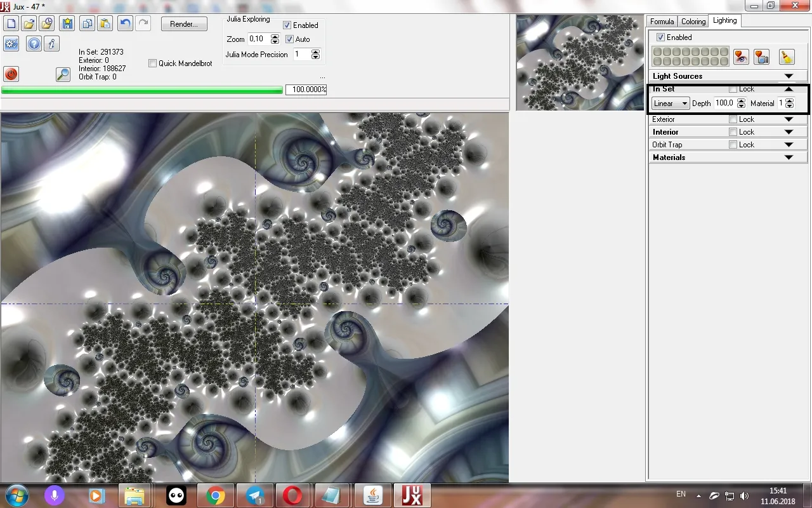Show info with the italic i icon
Viewport: 812px width, 508px height.
click(52, 44)
